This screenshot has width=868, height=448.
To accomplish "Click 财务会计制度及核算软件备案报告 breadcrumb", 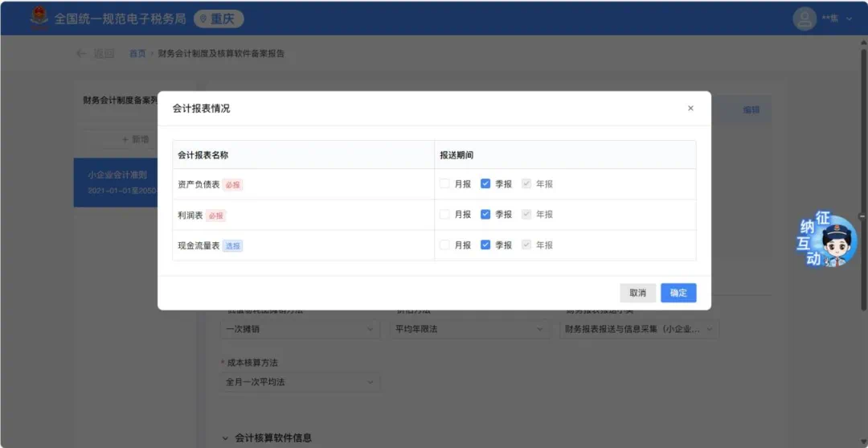I will coord(222,54).
